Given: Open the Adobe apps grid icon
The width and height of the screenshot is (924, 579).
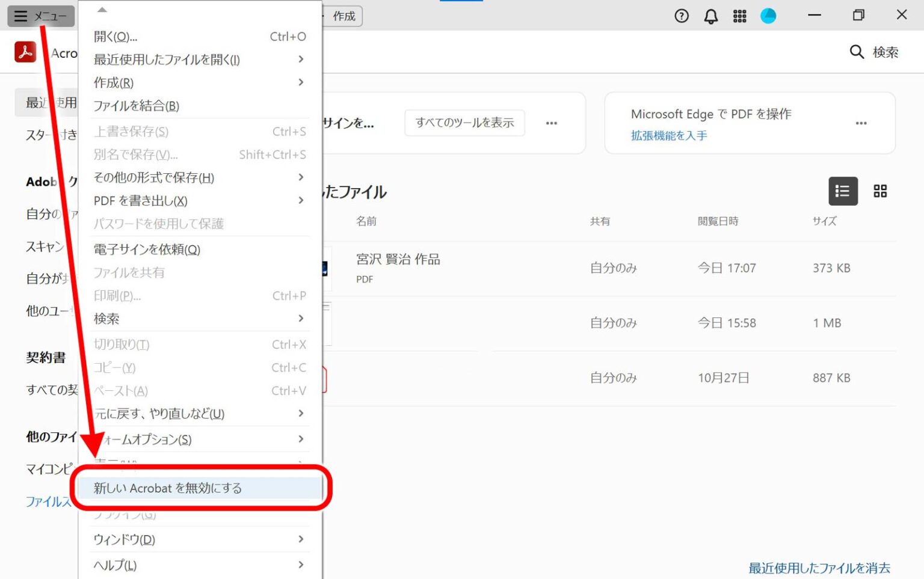Looking at the screenshot, I should (739, 16).
